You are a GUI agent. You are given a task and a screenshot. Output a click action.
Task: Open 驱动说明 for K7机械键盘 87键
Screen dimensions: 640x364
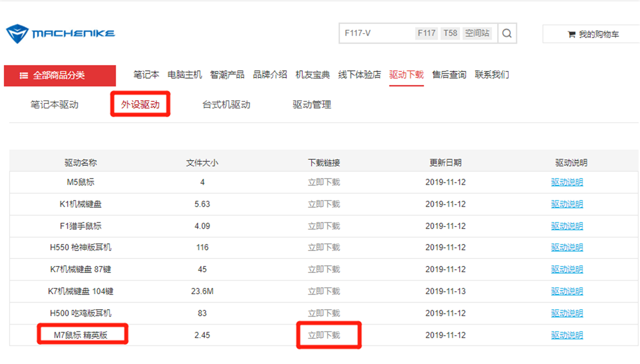click(x=567, y=270)
